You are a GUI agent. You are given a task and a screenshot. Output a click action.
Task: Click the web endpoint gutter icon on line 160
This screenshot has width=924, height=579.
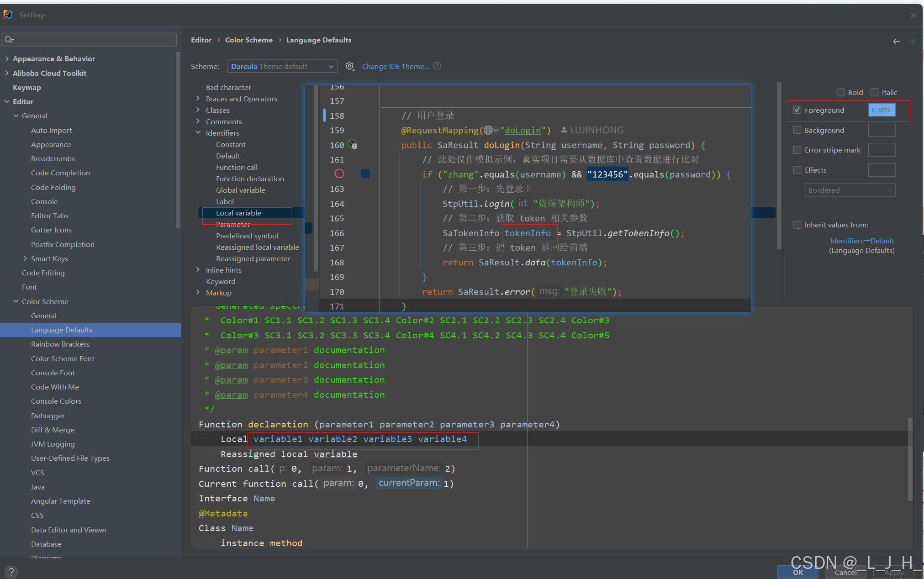[x=353, y=145]
